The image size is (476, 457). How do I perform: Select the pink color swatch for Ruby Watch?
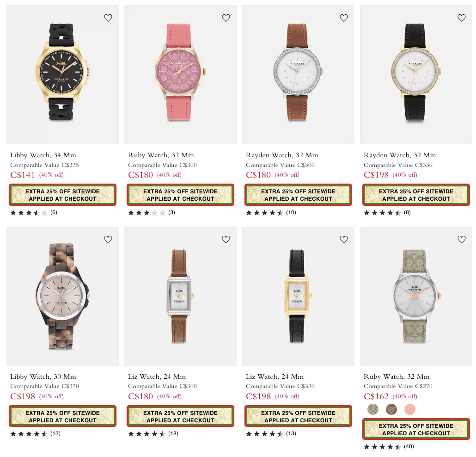coord(409,409)
